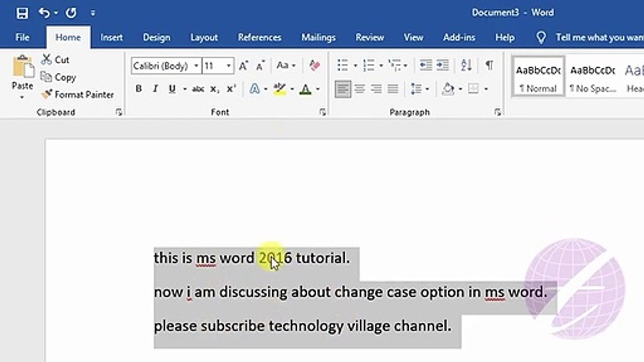Toggle underline formatting

click(172, 89)
